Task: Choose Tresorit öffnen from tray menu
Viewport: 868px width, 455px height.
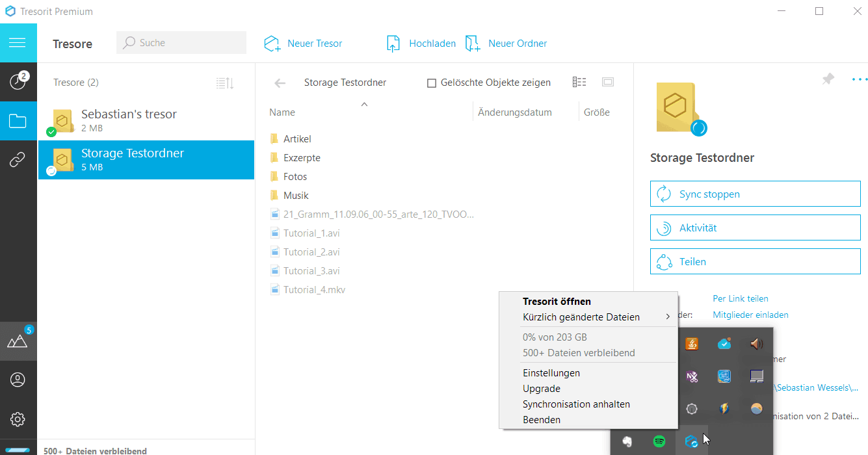Action: [588, 302]
